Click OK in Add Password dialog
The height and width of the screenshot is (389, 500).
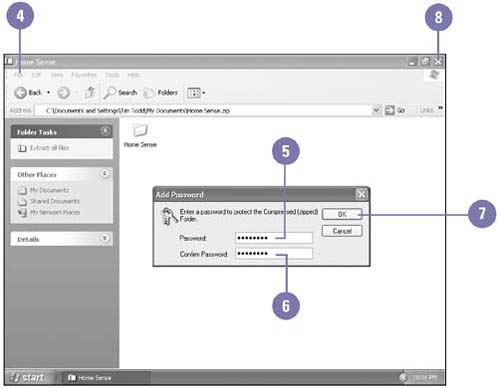(x=342, y=214)
